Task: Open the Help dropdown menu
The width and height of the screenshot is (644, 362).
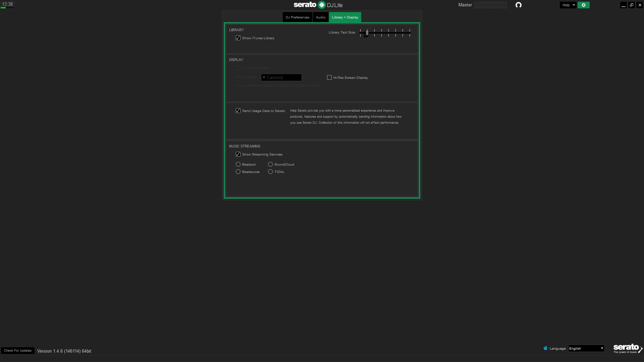Action: pyautogui.click(x=568, y=5)
